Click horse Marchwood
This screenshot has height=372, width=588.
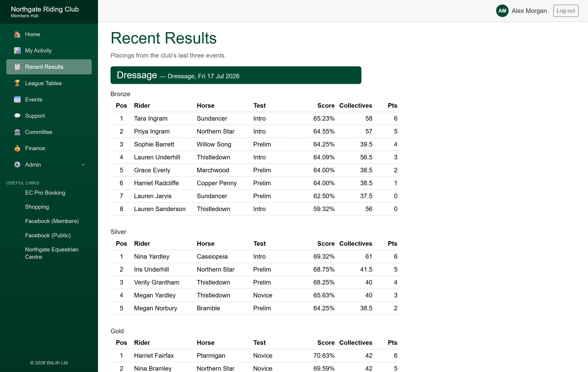point(213,170)
